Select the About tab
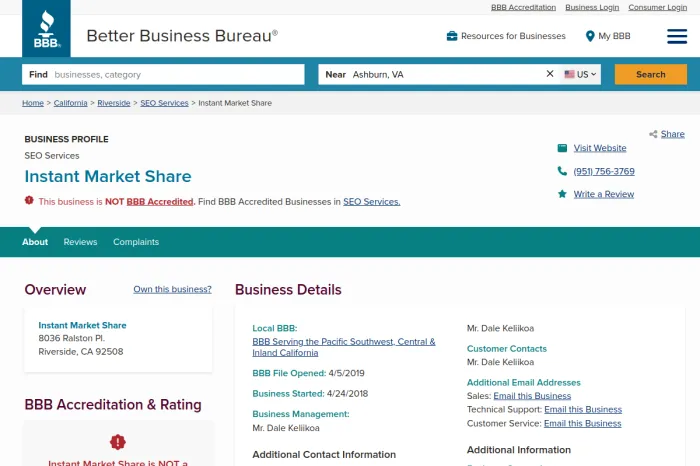 pos(35,242)
